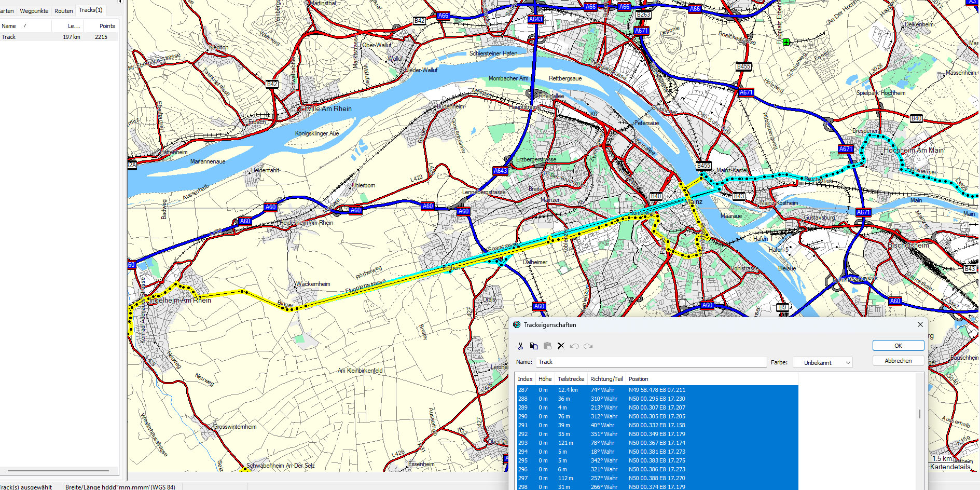
Task: Click the Copy icon in track properties toolbar
Action: click(534, 346)
